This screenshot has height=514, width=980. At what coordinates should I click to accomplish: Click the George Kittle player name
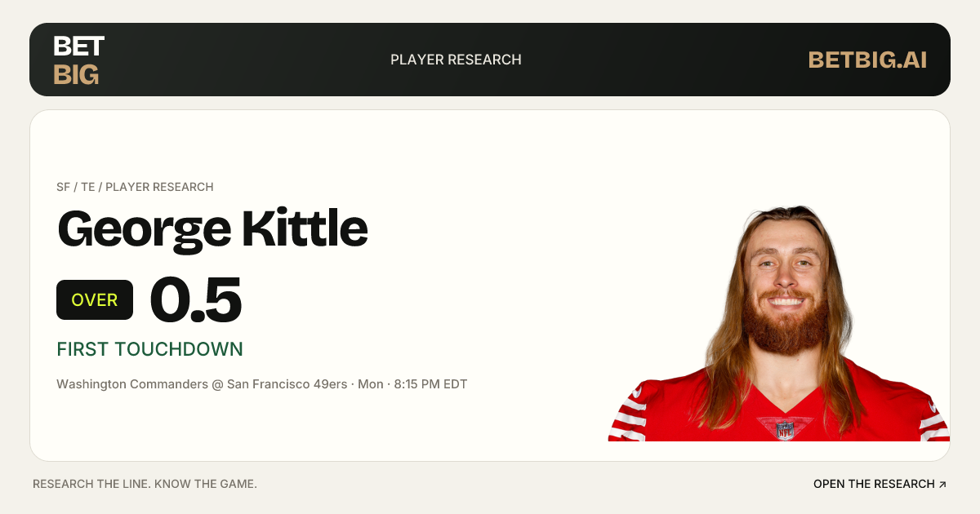point(212,229)
